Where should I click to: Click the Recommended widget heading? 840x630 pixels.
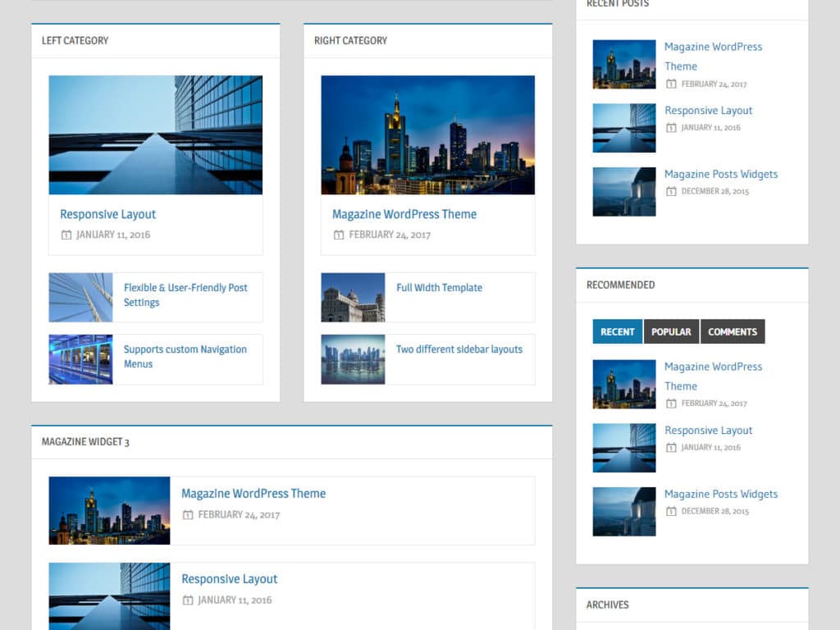tap(620, 285)
